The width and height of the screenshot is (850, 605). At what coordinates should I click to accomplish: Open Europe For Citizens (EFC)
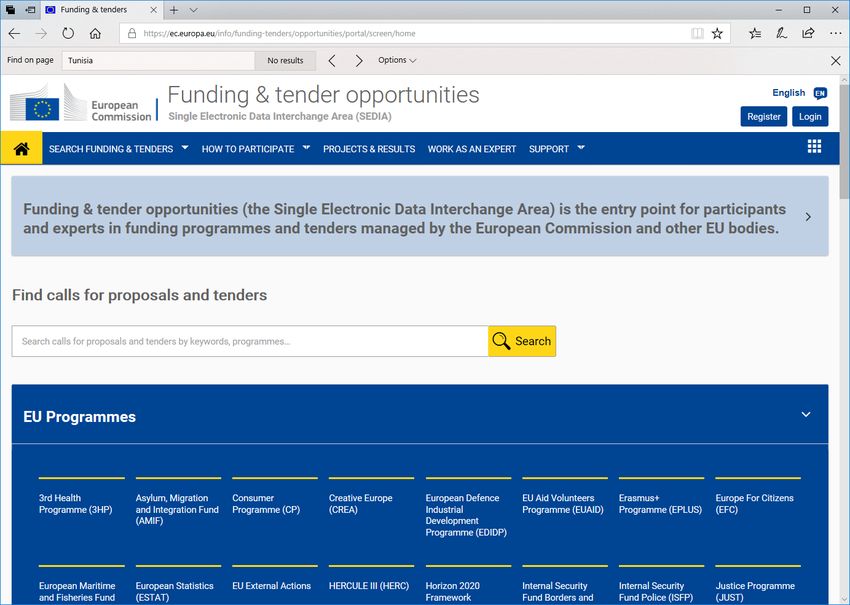coord(755,504)
